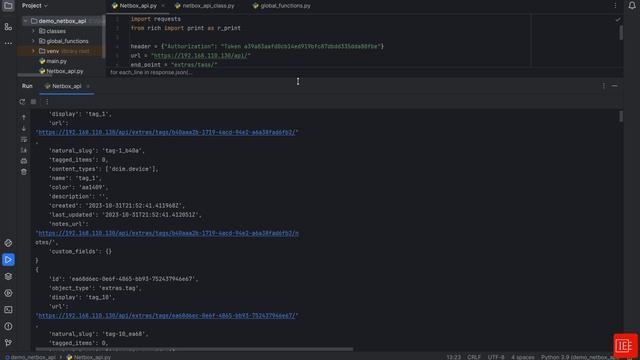Click the project tree horizontal scrollbar
Viewport: 640px width, 360px height.
[x=35, y=75]
